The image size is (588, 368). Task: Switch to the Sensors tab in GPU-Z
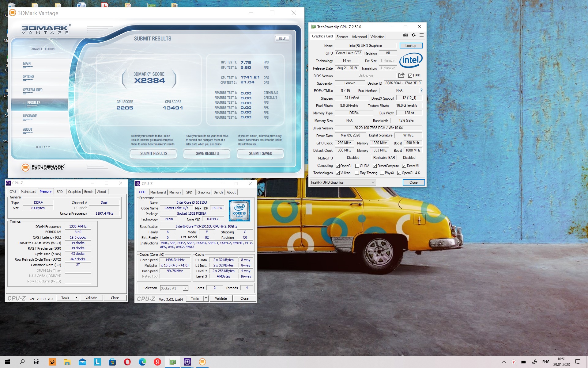coord(342,37)
